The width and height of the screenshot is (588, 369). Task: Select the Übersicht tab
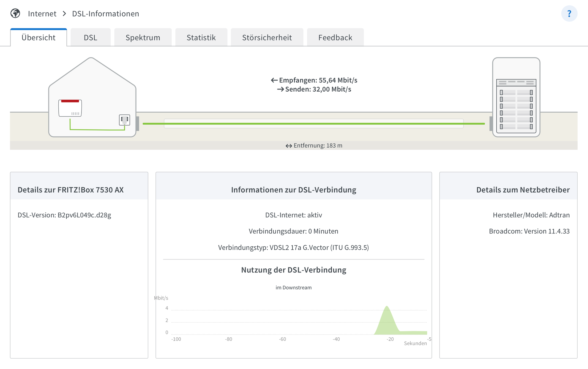pos(38,38)
